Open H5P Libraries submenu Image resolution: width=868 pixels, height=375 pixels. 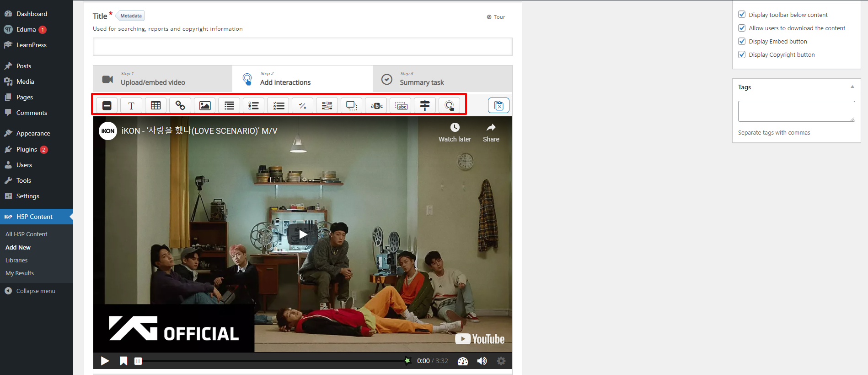(16, 260)
